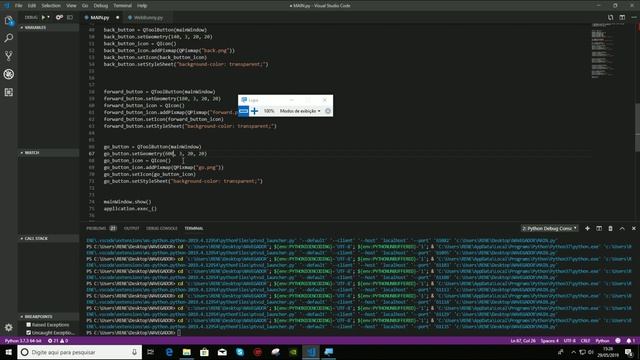This screenshot has width=640, height=360.
Task: Close the terminal panel
Action: (634, 229)
